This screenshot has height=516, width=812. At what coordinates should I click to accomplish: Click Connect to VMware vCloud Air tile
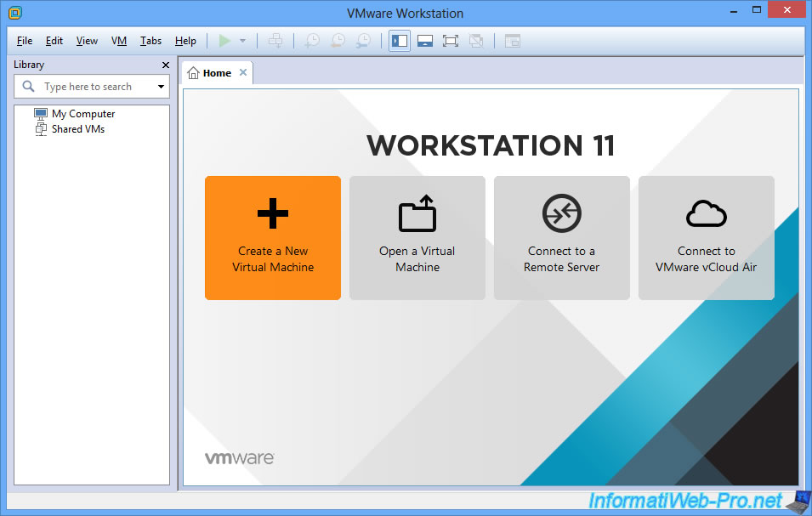click(707, 237)
